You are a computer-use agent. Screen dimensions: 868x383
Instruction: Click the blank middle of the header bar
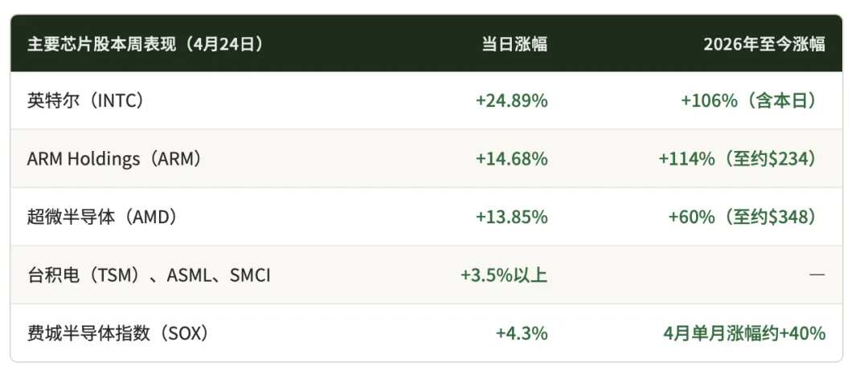371,43
